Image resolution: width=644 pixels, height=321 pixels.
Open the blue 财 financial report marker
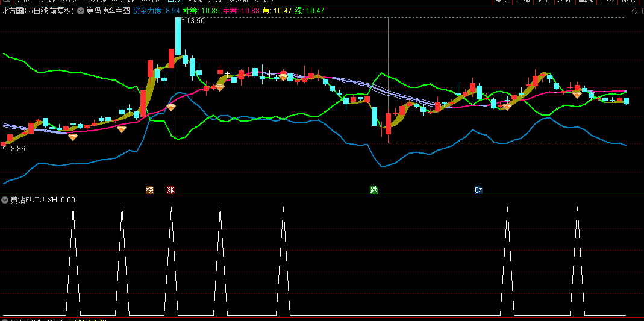coord(478,190)
